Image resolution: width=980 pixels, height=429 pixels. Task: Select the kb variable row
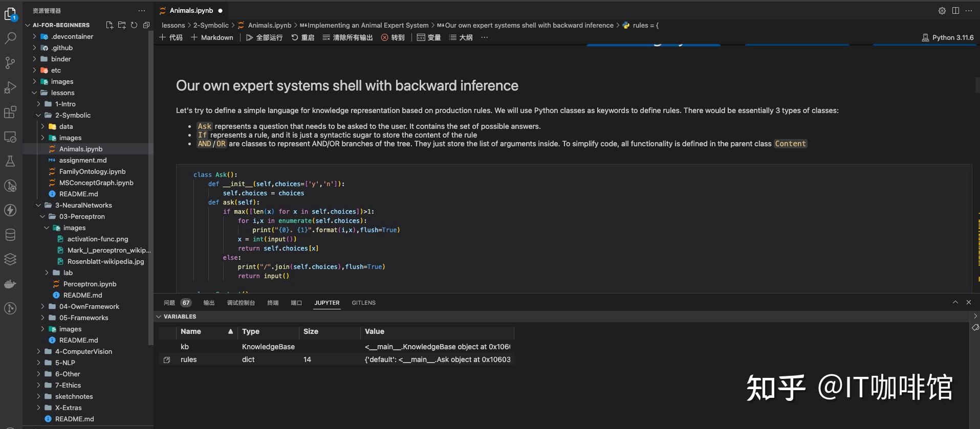(336, 347)
